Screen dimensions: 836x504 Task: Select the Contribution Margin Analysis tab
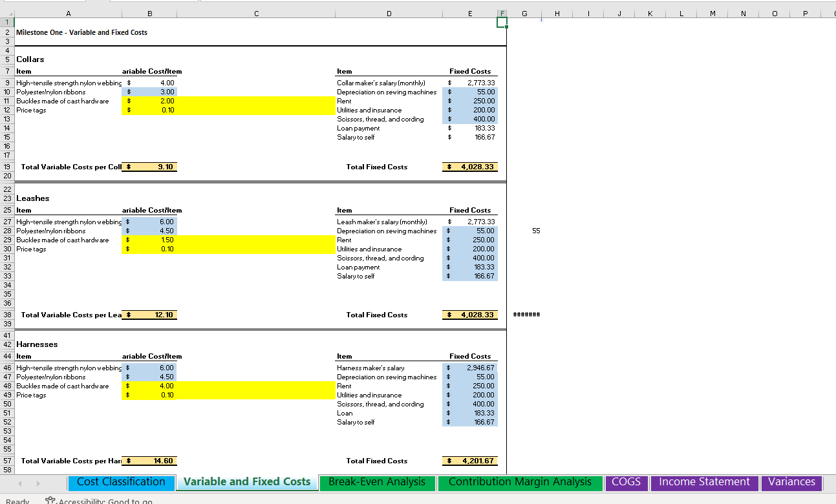[x=520, y=482]
